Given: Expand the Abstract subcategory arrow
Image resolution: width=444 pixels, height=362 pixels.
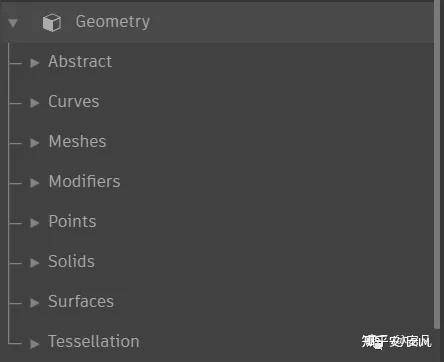Looking at the screenshot, I should (x=34, y=63).
